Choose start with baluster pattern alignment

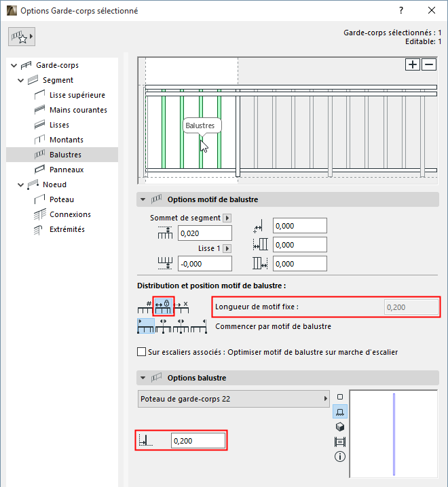coord(146,326)
